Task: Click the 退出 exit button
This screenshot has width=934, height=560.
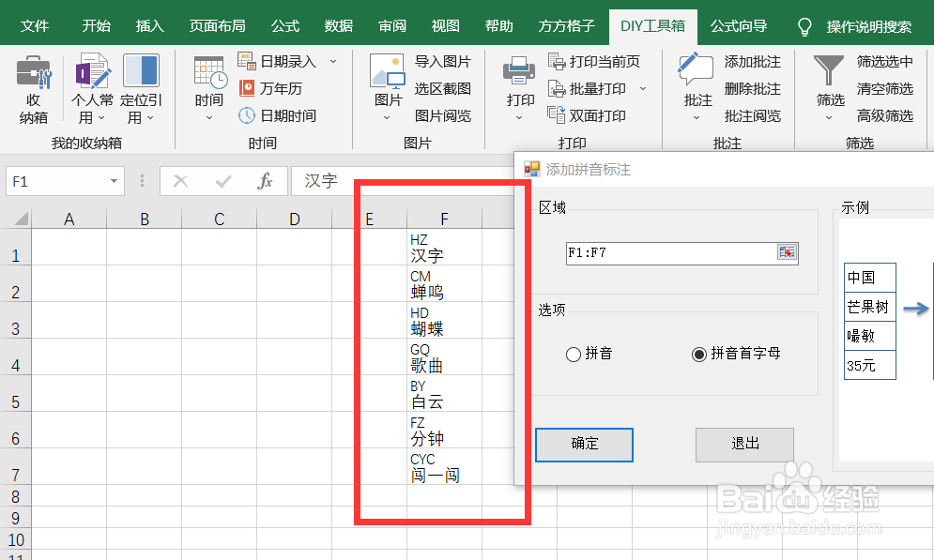Action: point(744,445)
